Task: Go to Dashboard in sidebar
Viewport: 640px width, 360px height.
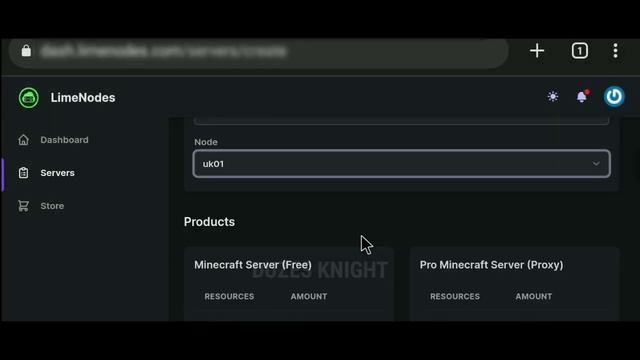Action: click(x=64, y=140)
